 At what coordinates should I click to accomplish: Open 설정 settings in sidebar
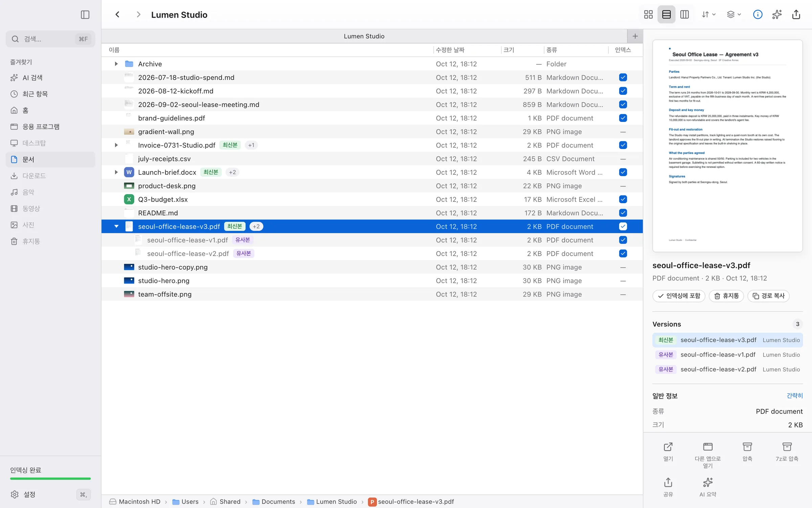(50, 494)
